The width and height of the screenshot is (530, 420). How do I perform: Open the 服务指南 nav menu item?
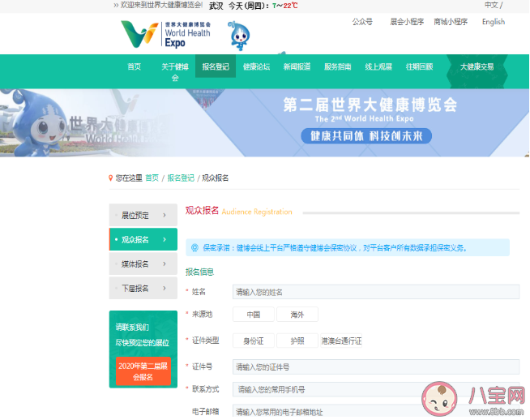pyautogui.click(x=338, y=66)
